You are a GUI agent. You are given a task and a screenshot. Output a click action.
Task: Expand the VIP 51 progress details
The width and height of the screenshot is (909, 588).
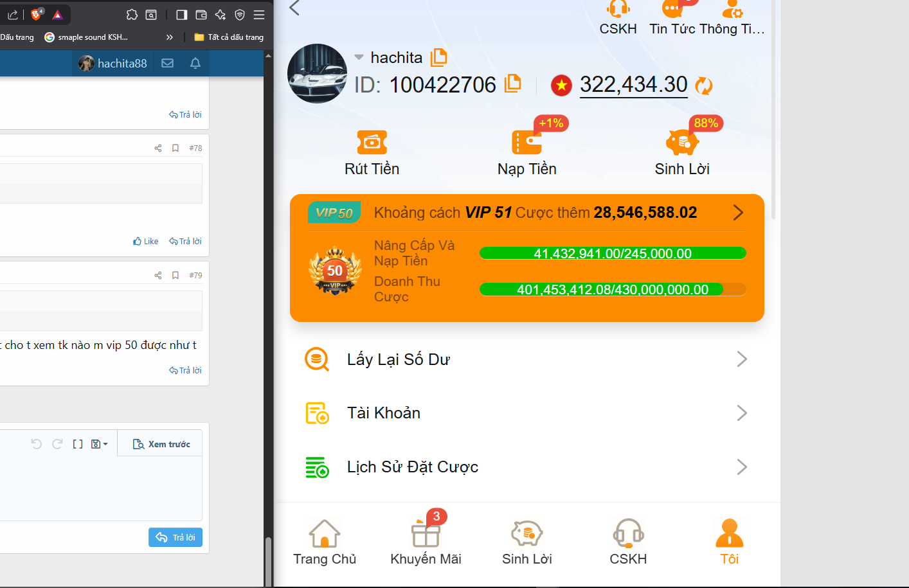pyautogui.click(x=738, y=213)
